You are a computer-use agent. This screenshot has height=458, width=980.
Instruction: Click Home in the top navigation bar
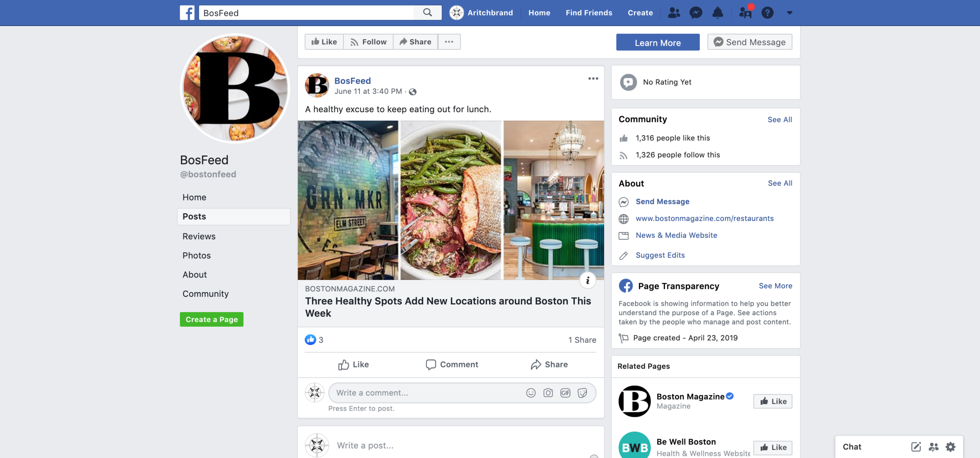tap(539, 13)
